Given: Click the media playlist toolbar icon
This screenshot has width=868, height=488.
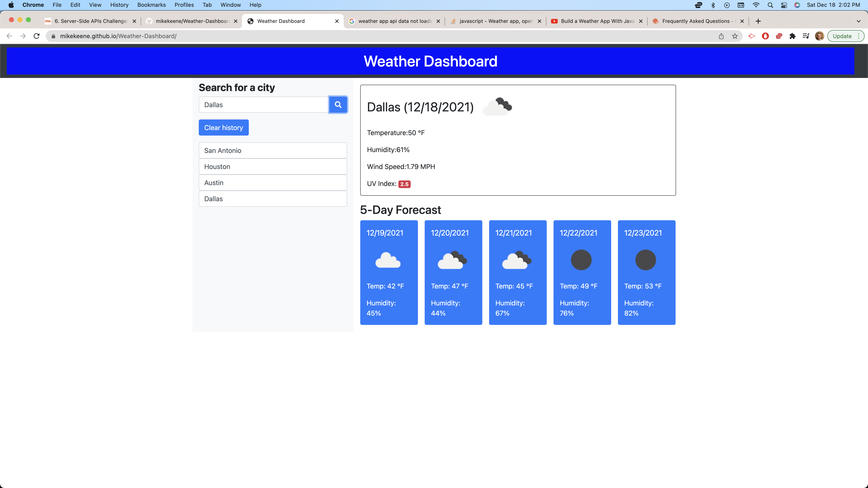Looking at the screenshot, I should pyautogui.click(x=806, y=36).
